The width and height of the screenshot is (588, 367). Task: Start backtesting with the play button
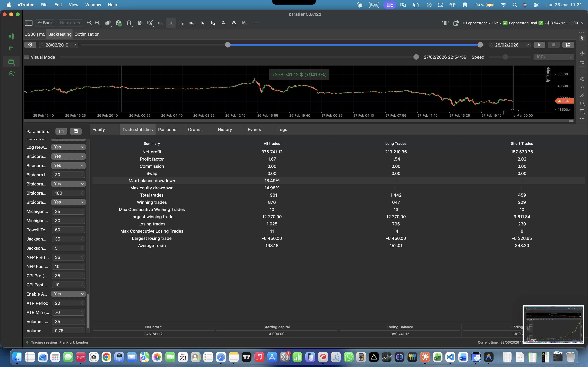click(539, 45)
